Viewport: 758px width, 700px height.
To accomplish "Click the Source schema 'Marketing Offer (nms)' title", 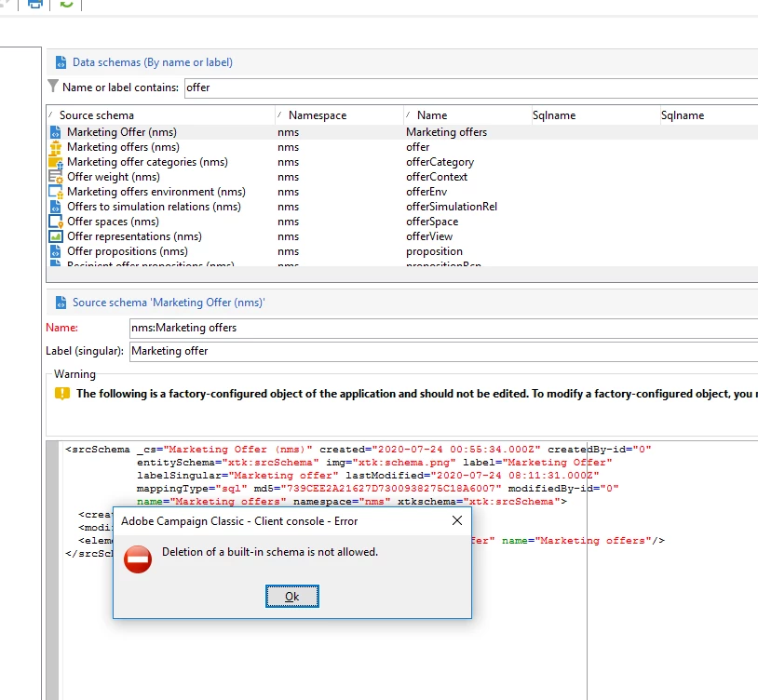I will point(169,303).
